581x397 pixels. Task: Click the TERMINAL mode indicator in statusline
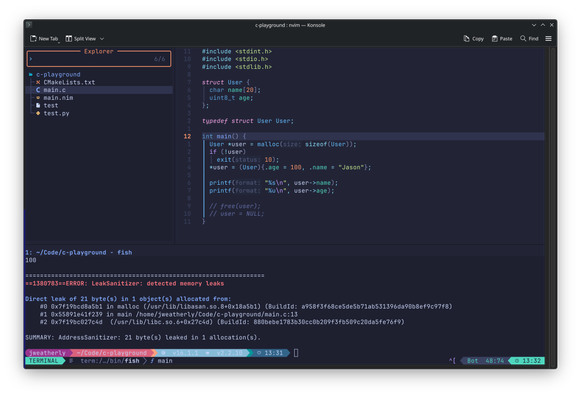(44, 361)
